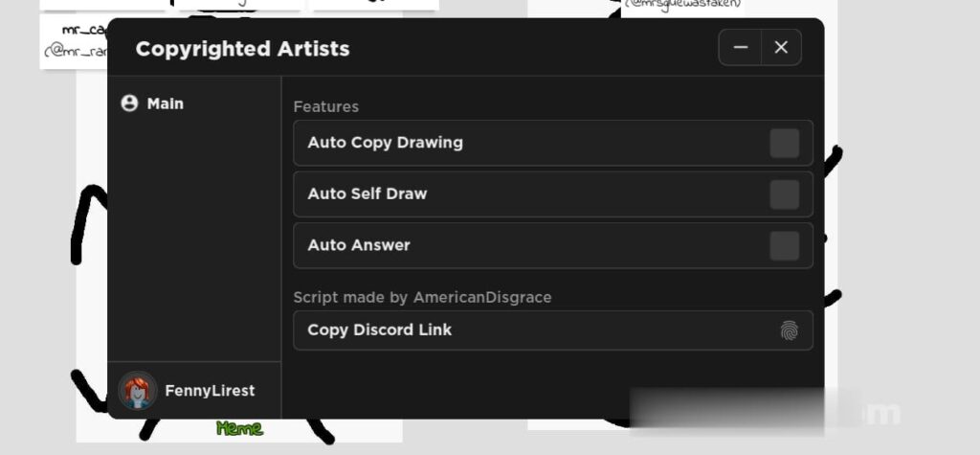
Task: Select the Features section heading
Action: [x=325, y=107]
